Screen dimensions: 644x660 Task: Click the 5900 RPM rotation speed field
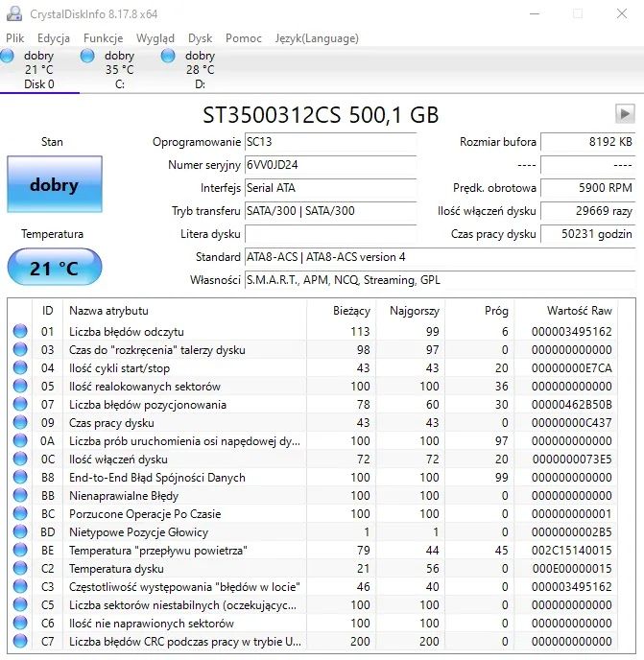pyautogui.click(x=588, y=188)
